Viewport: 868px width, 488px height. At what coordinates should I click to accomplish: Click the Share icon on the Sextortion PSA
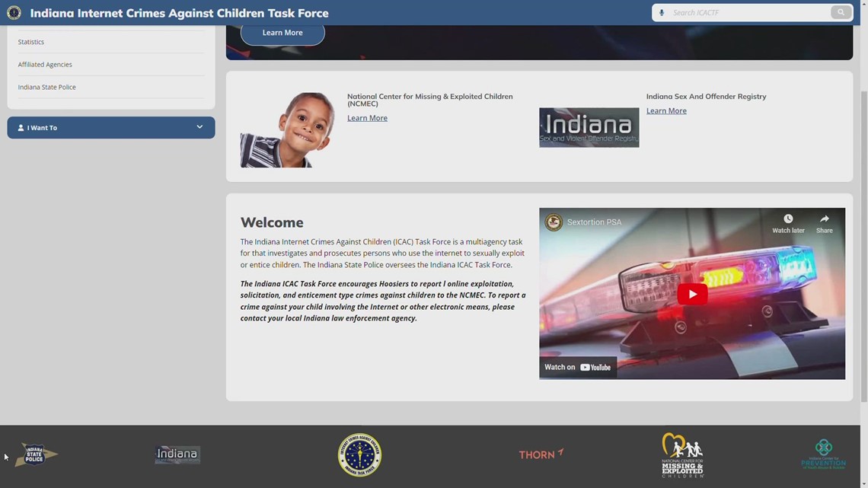pyautogui.click(x=824, y=218)
